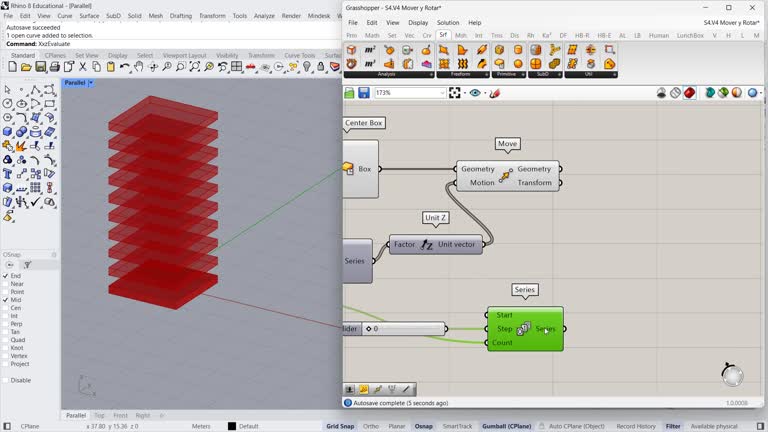Switch to the Crv component tab
The image size is (768, 432).
coord(426,35)
